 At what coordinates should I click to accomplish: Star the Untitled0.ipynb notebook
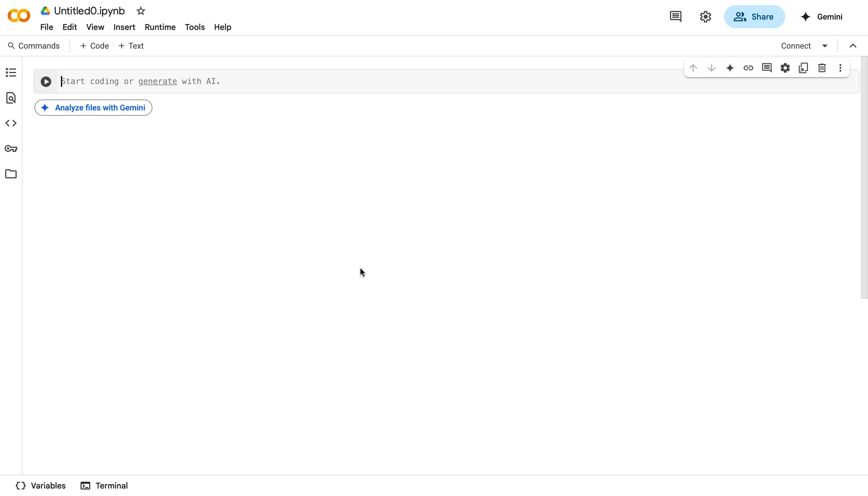141,11
